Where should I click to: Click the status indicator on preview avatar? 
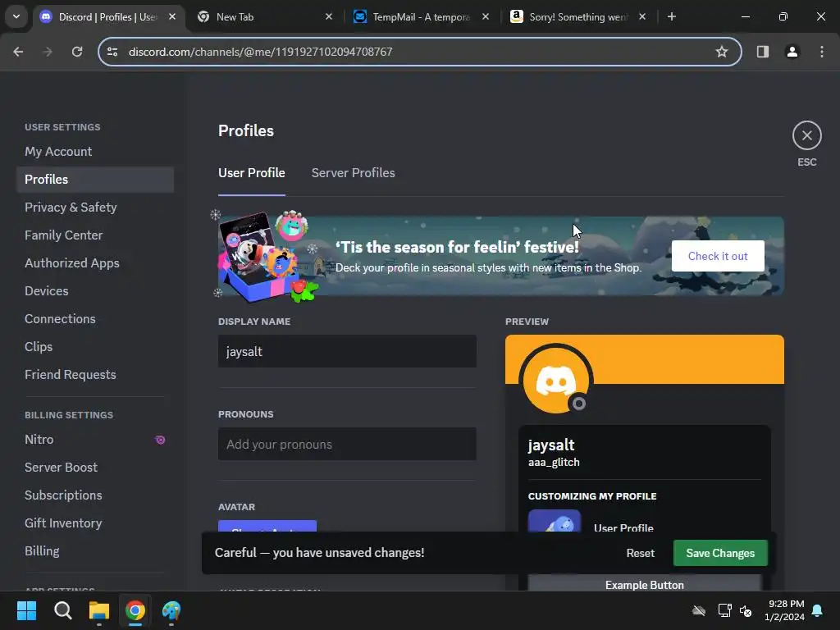coord(579,404)
